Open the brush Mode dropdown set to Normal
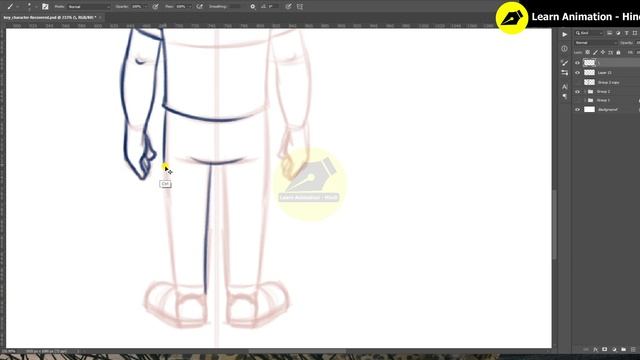Viewport: 640px width, 360px height. (89, 7)
